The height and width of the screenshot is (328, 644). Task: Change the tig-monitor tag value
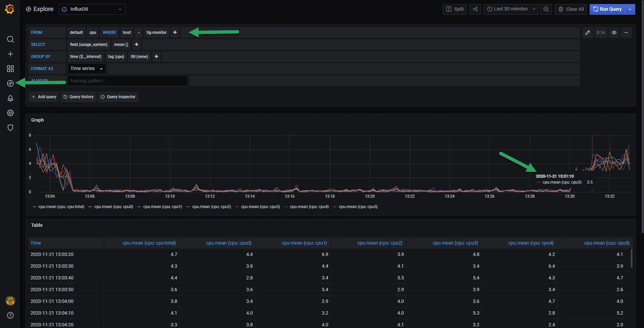point(157,32)
